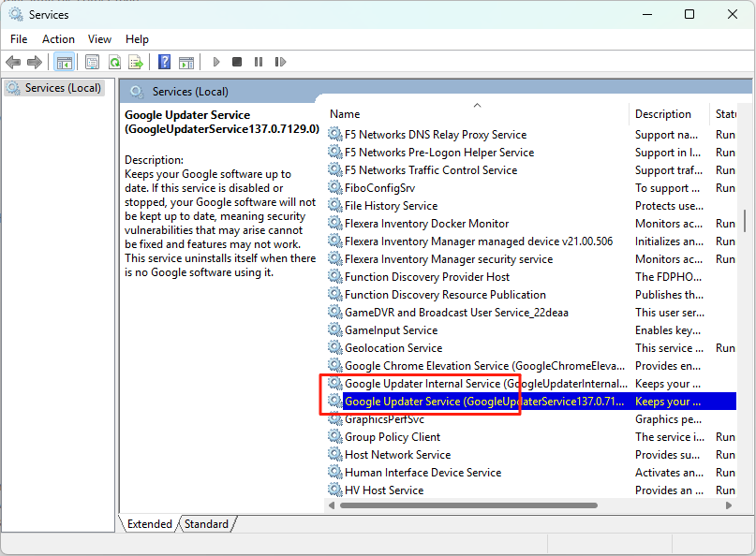Viewport: 756px width, 556px height.
Task: Click the Export List toolbar icon
Action: 136,62
